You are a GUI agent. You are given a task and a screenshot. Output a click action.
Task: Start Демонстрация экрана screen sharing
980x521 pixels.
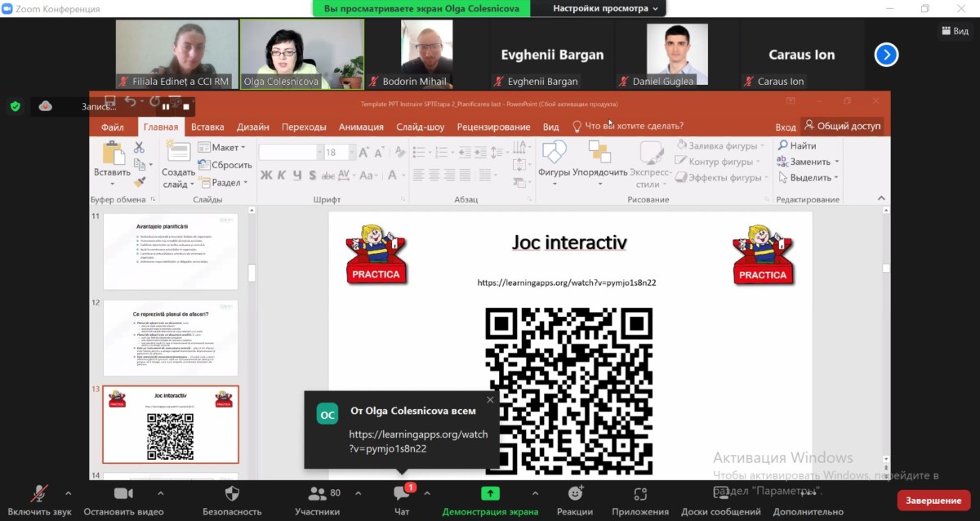click(x=490, y=500)
